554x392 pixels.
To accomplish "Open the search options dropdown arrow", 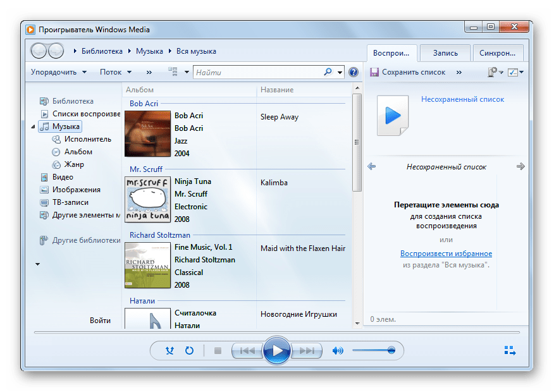I will [x=340, y=73].
